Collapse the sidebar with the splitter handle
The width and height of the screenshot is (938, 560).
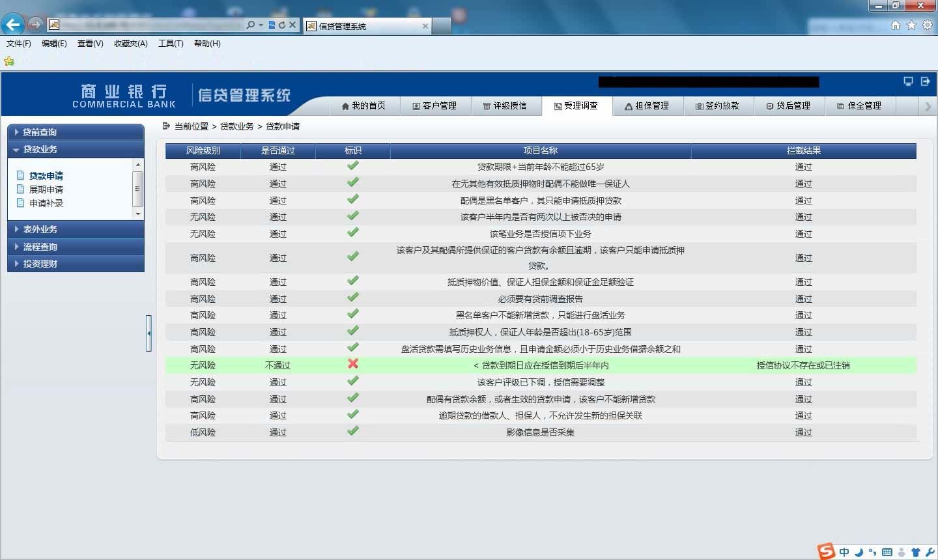pyautogui.click(x=149, y=333)
